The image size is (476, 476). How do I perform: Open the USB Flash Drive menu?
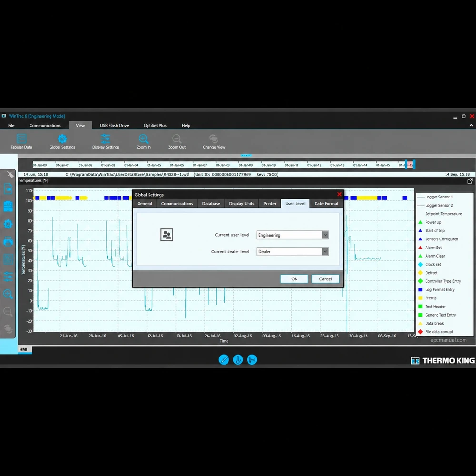point(114,125)
